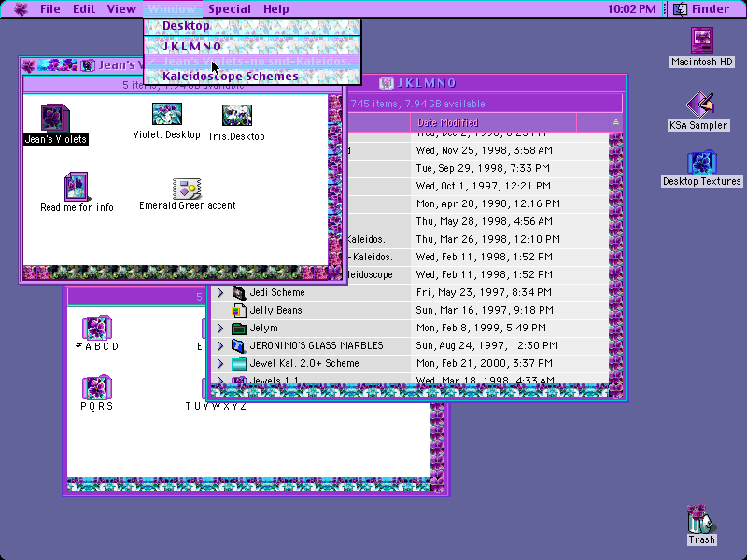The width and height of the screenshot is (747, 560).
Task: Select the Jelym folder icon
Action: click(x=239, y=328)
